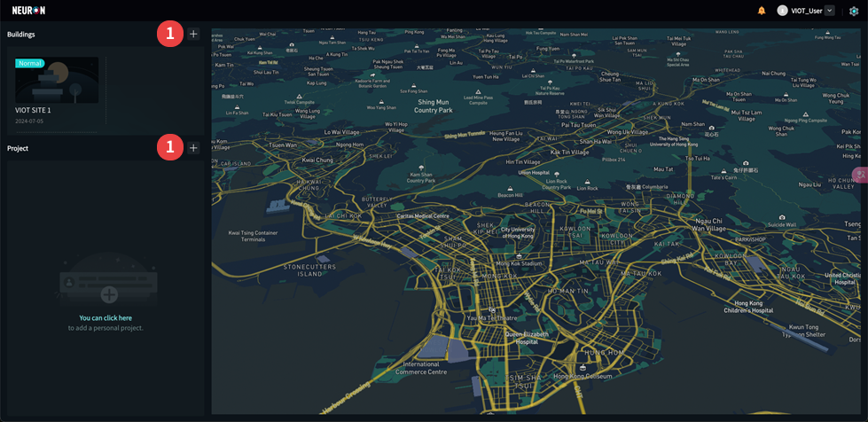Click the Hong Kong Coliseum marker
Screen dimensions: 868x422
click(x=582, y=368)
